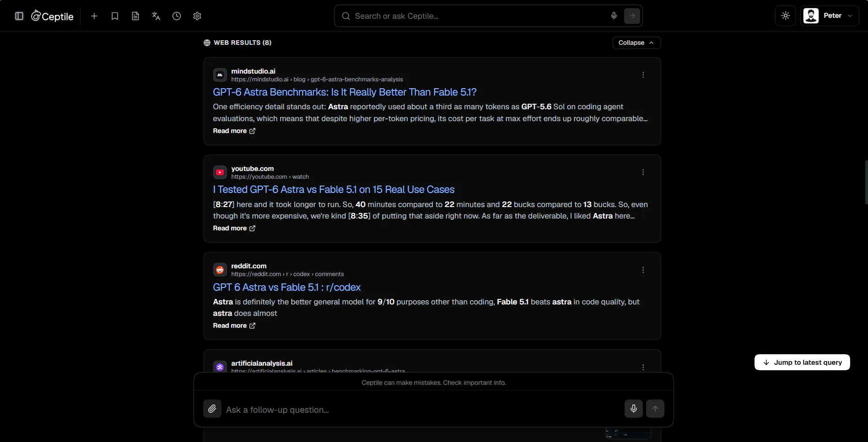
Task: Click the mindstudio.ai favicon
Action: click(x=220, y=75)
